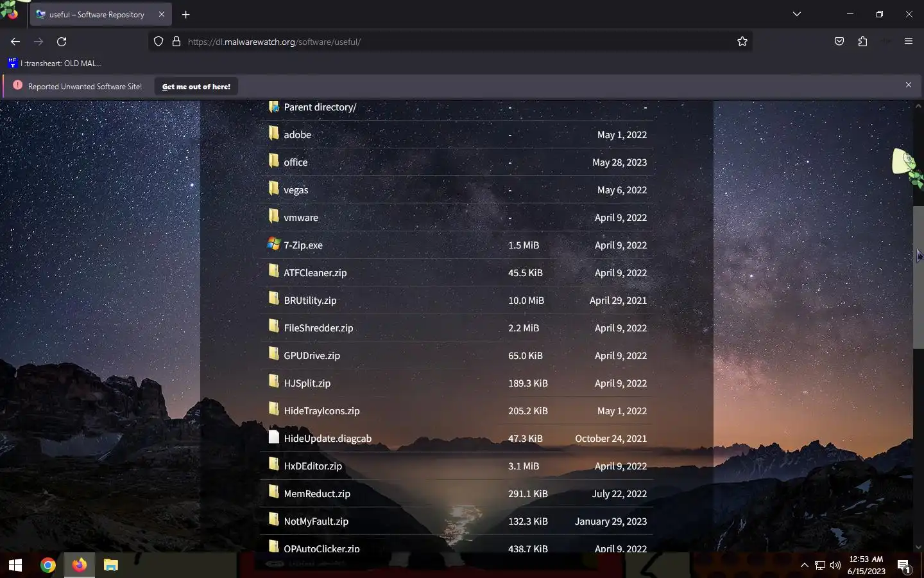Download HideTrayIcons.zip
Image resolution: width=924 pixels, height=578 pixels.
321,411
